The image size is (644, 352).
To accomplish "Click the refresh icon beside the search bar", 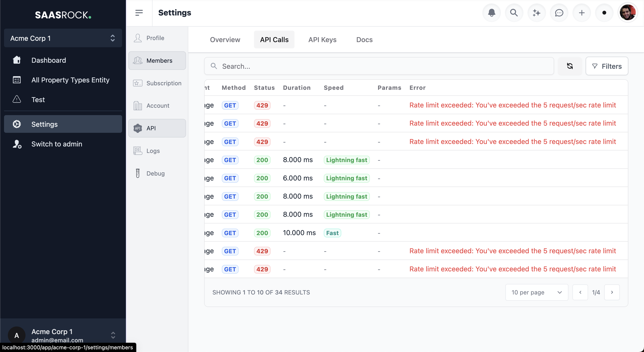I will pyautogui.click(x=570, y=66).
